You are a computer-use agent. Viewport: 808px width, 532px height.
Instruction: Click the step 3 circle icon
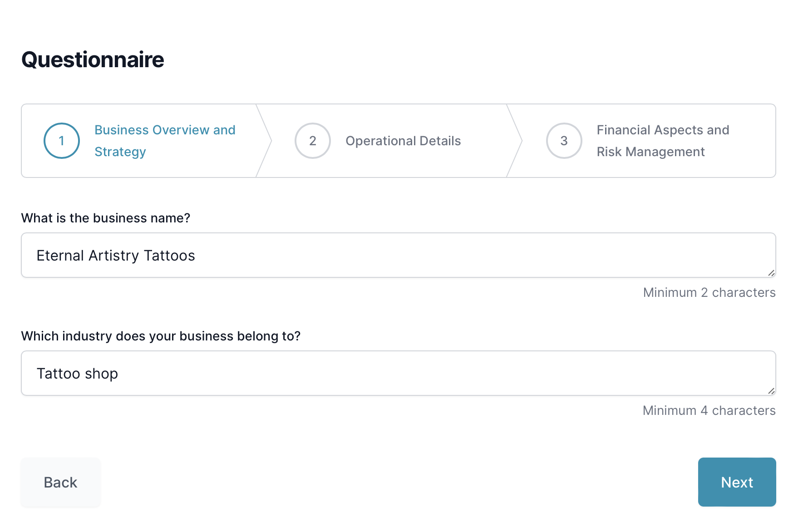pyautogui.click(x=564, y=141)
